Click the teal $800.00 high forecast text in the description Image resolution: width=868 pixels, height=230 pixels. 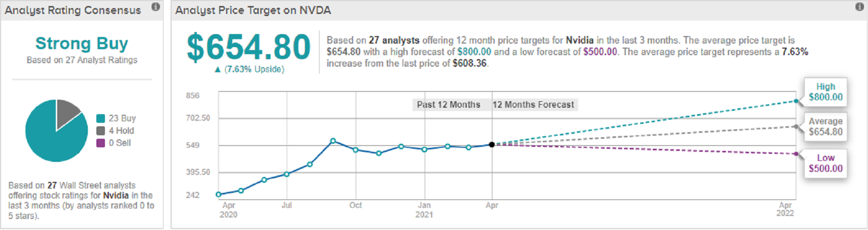(474, 52)
